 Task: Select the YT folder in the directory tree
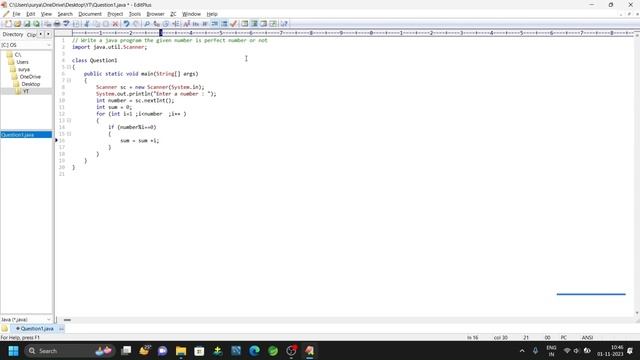pyautogui.click(x=22, y=91)
